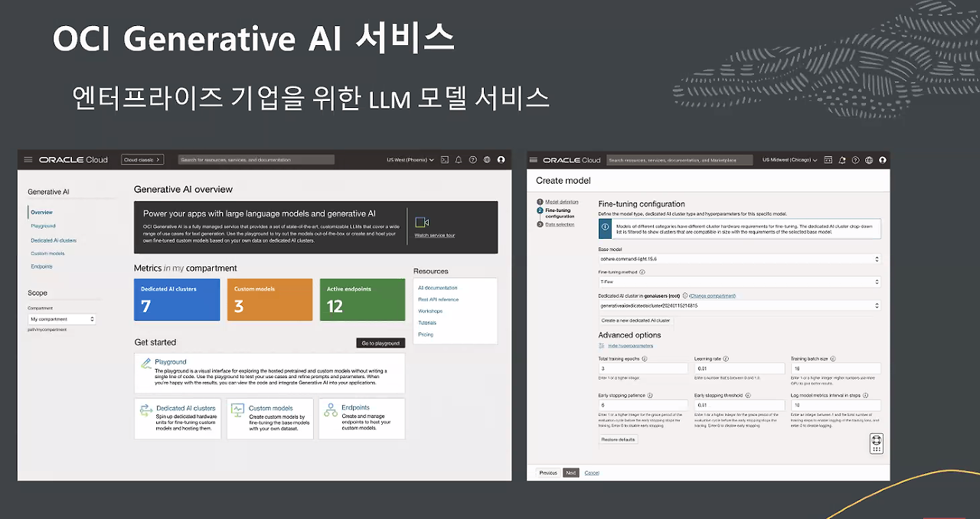Open hamburger menu in Create model window
Screen dimensions: 980x519
pos(534,160)
